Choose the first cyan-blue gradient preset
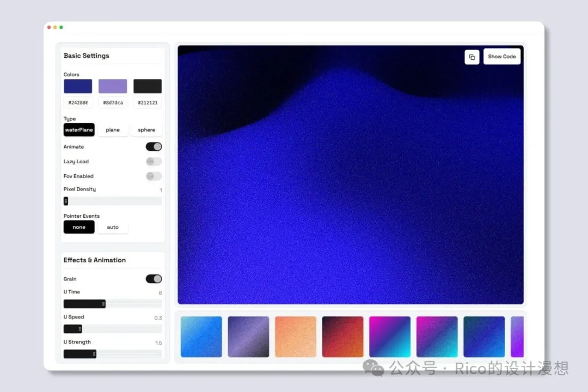The width and height of the screenshot is (588, 392). tap(201, 337)
